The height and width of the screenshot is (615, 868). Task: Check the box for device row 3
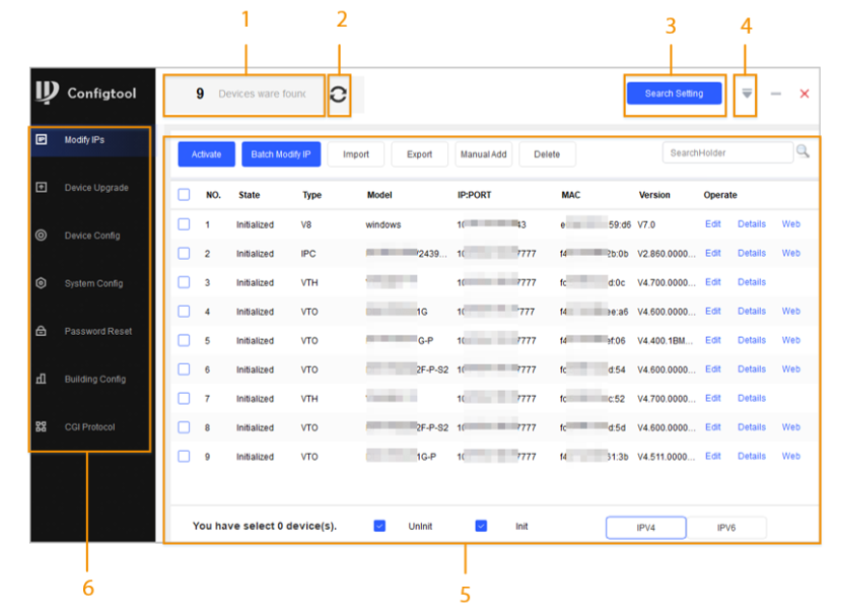(x=183, y=282)
